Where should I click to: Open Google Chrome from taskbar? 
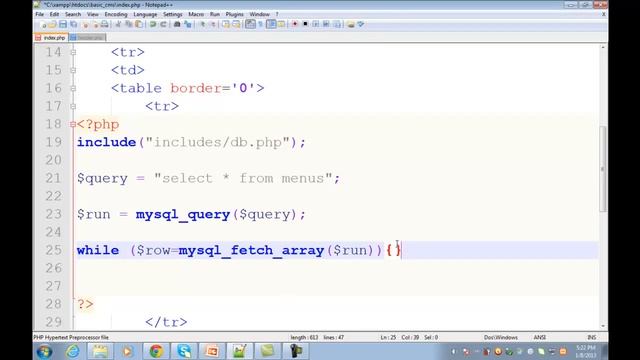156,351
